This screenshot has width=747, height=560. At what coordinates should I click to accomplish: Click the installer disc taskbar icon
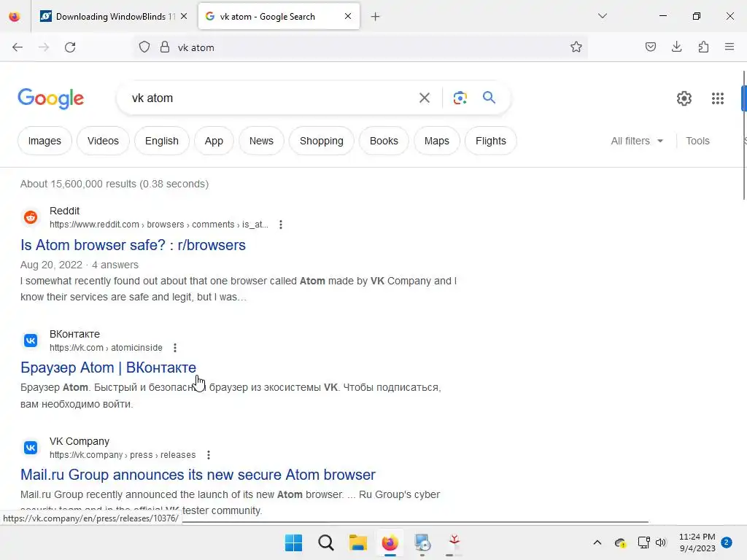coord(422,542)
